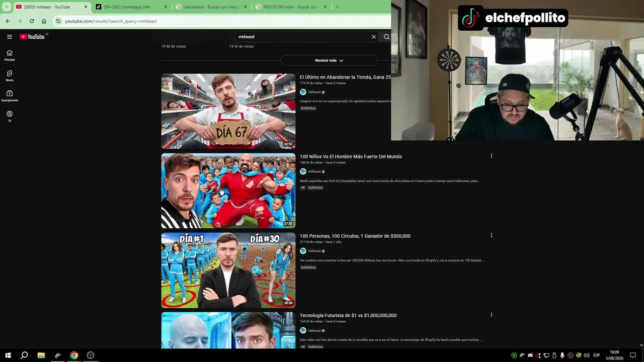Open the browser tab search dropdown

point(7,7)
